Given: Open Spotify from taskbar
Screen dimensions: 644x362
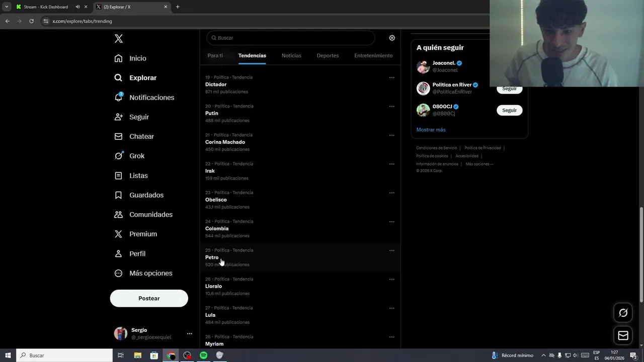Looking at the screenshot, I should [x=203, y=355].
